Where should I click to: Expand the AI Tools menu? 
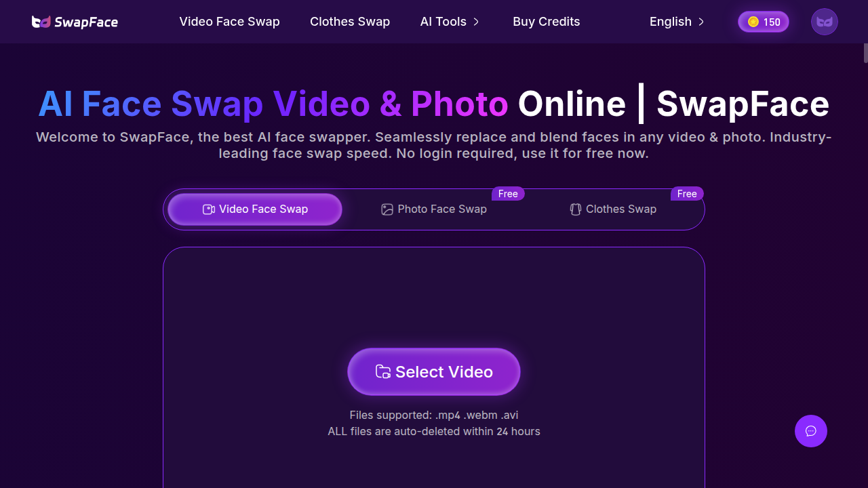443,22
